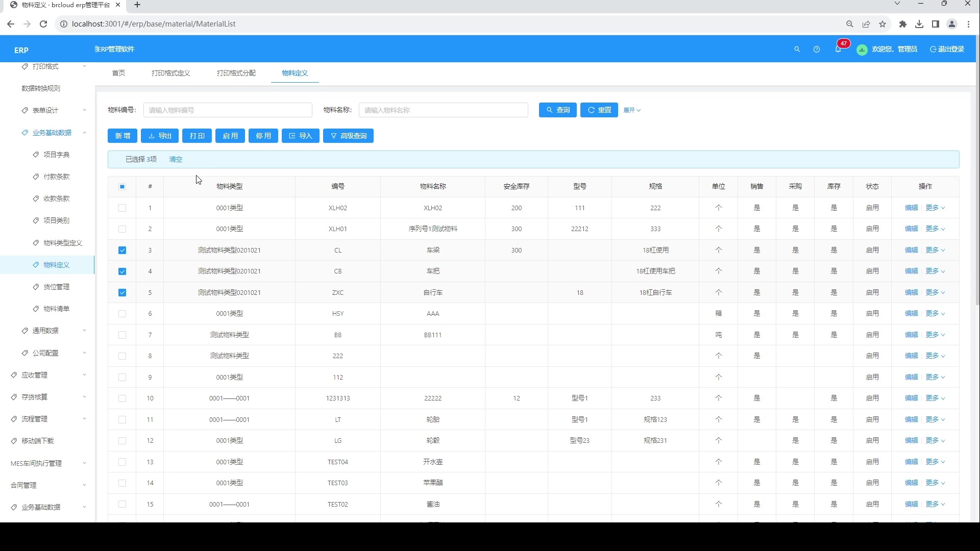The height and width of the screenshot is (551, 980).
Task: Uncheck row 3 车梁 checkbox
Action: (x=122, y=251)
